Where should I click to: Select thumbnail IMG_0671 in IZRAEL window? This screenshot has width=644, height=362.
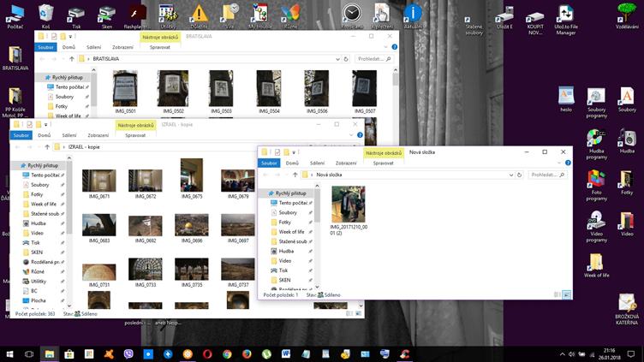point(99,184)
